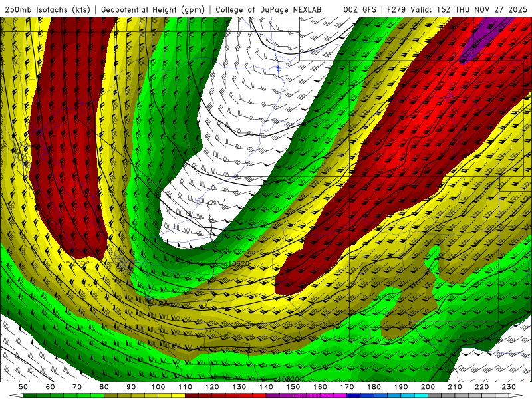Click the 150 knot legend label
This screenshot has height=399, width=532.
[293, 387]
